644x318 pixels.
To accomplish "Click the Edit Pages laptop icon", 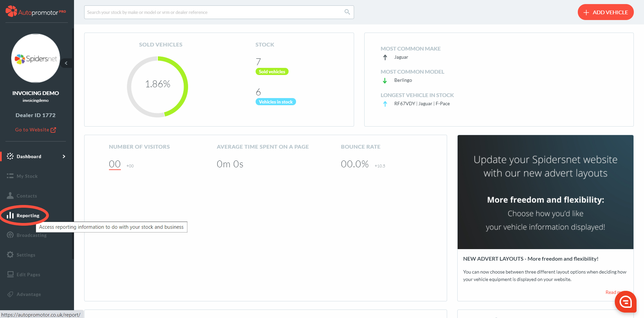I will pyautogui.click(x=10, y=274).
